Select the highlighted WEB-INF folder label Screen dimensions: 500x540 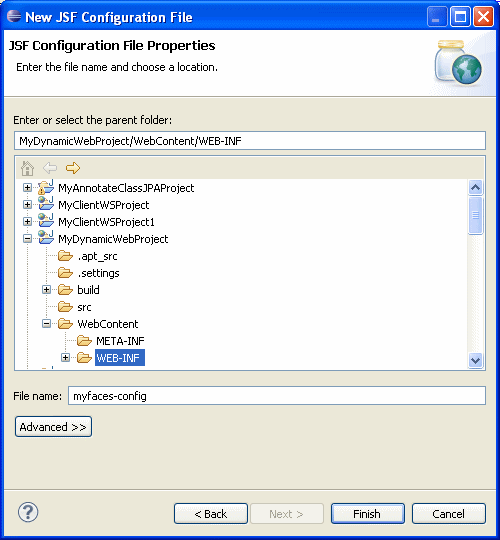(x=120, y=358)
